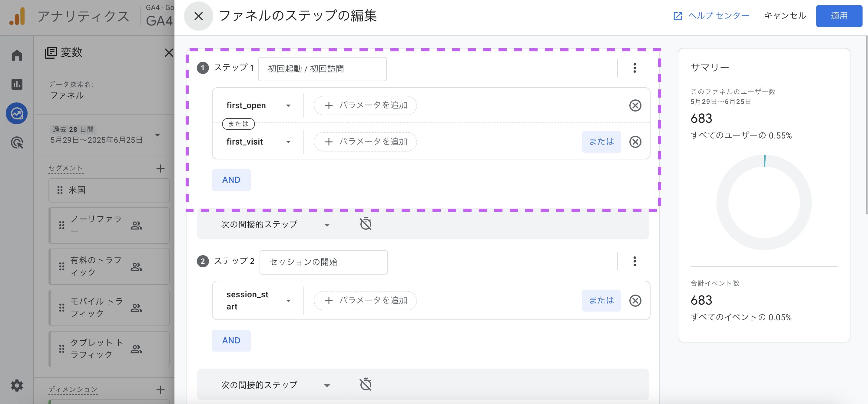Close the 変数 panel

click(x=168, y=53)
